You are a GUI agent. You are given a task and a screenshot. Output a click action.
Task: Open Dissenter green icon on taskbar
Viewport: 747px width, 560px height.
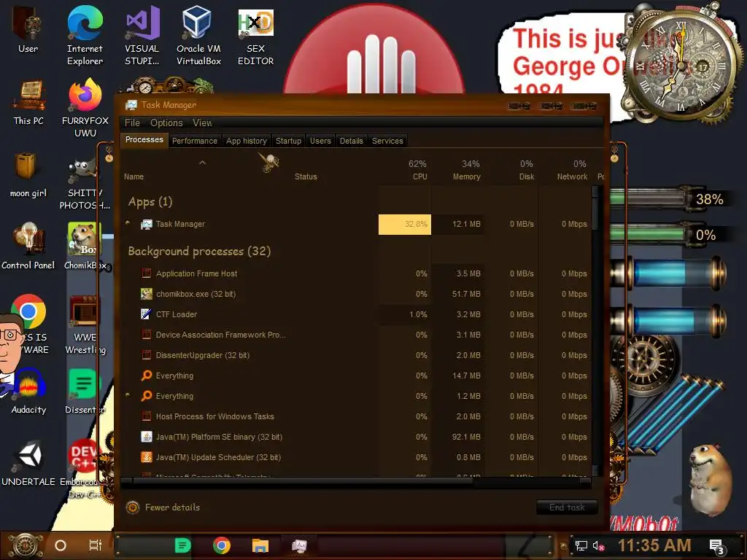point(182,545)
